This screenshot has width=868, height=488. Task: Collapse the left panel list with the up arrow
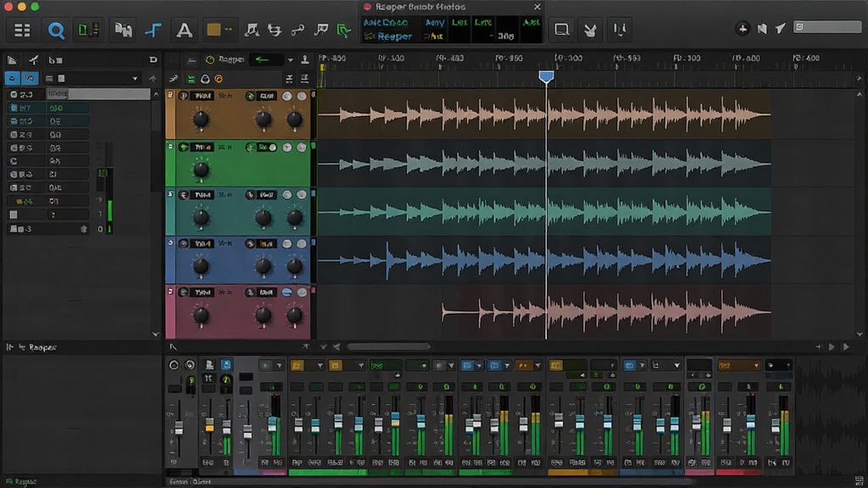tap(153, 79)
